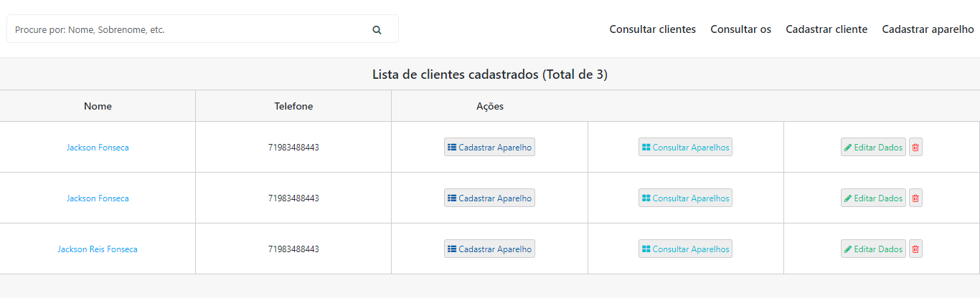980x298 pixels.
Task: Go to Consultar os in navigation
Action: [x=740, y=29]
